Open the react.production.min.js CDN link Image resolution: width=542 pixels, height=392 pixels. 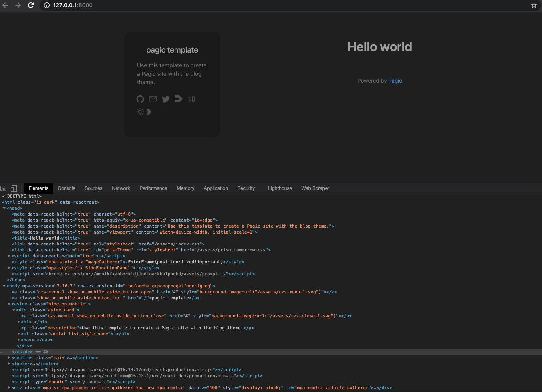(x=129, y=370)
